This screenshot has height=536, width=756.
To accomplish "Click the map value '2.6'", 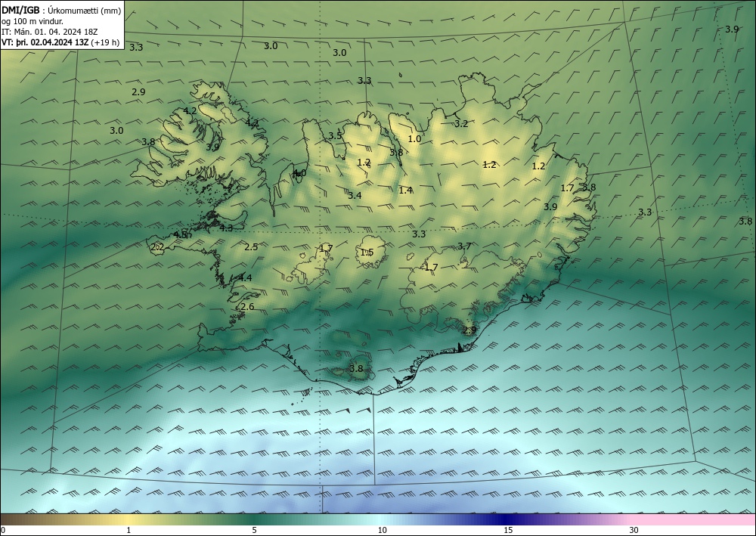I will 247,307.
